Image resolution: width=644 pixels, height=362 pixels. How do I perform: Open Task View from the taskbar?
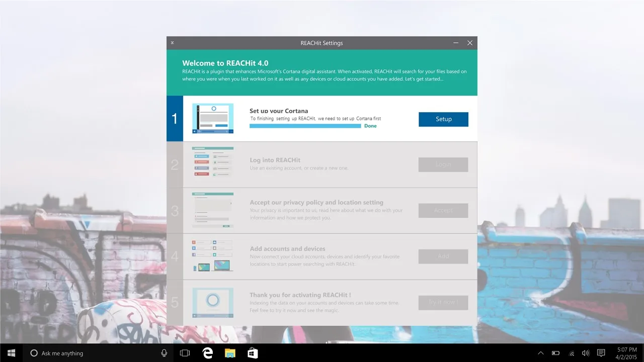pos(185,353)
